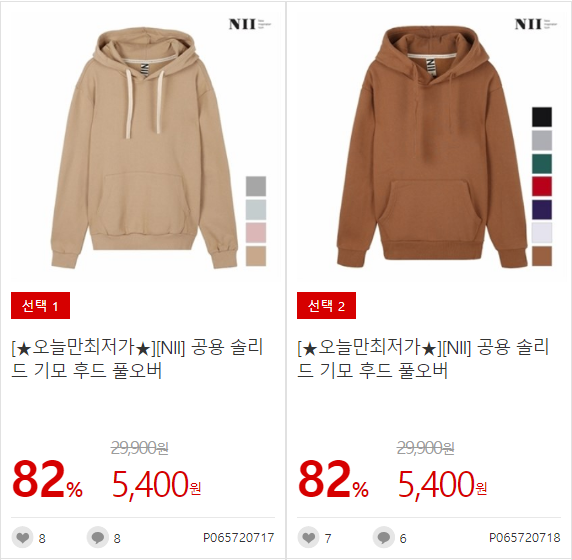572x560 pixels.
Task: Select the black swatch on the brown hoodie
Action: (x=542, y=117)
